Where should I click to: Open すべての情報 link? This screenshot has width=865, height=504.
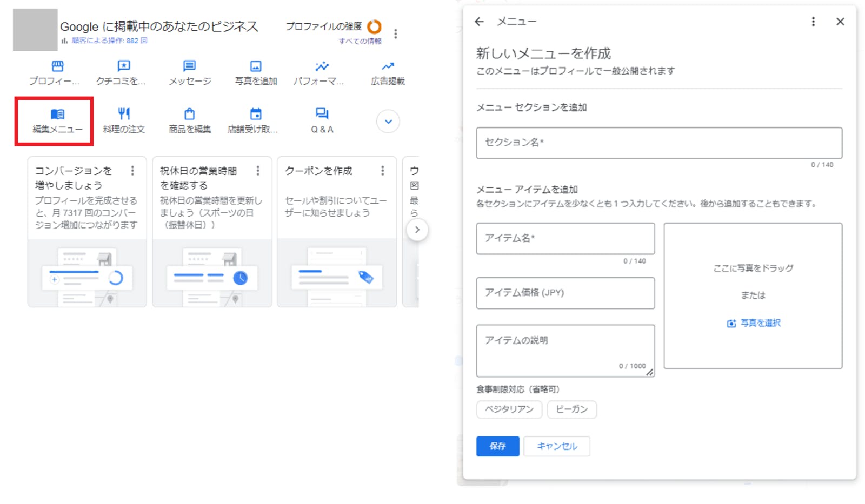click(x=360, y=41)
